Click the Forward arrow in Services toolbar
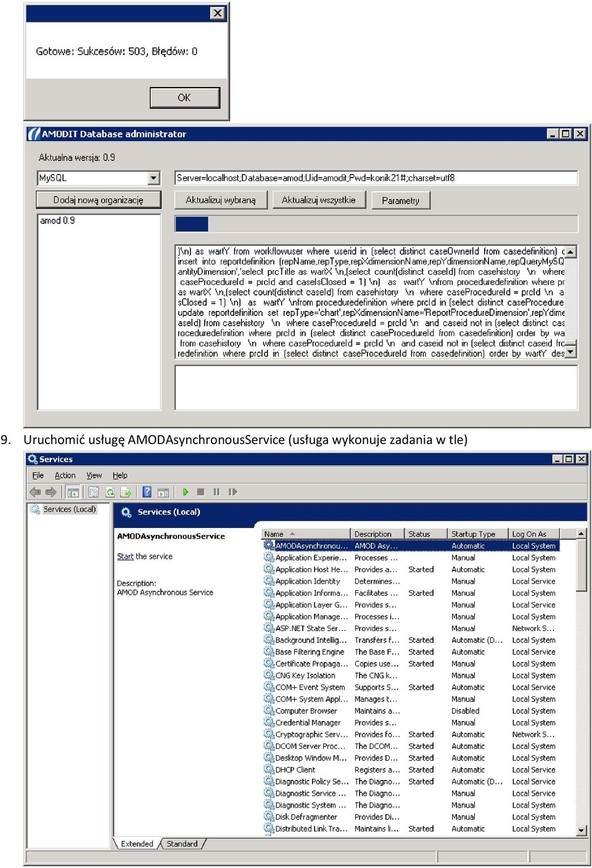Viewport: 592px width, 868px height. pos(51,492)
